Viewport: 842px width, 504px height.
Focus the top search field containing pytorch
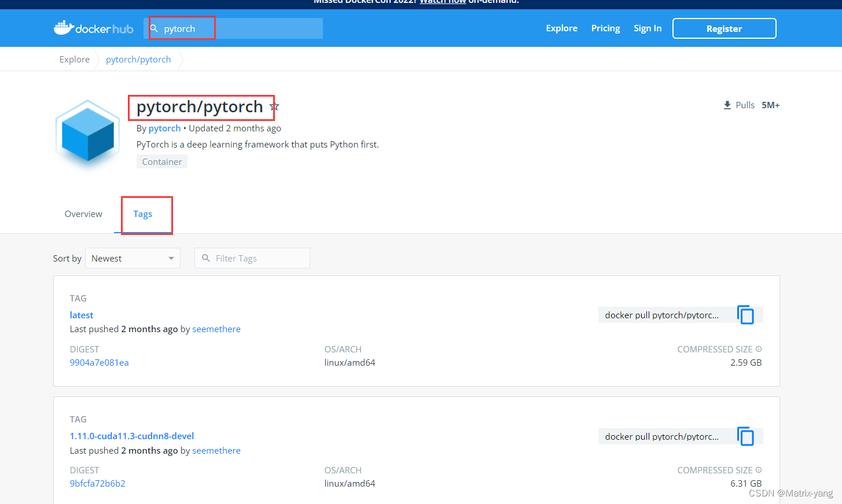(233, 28)
